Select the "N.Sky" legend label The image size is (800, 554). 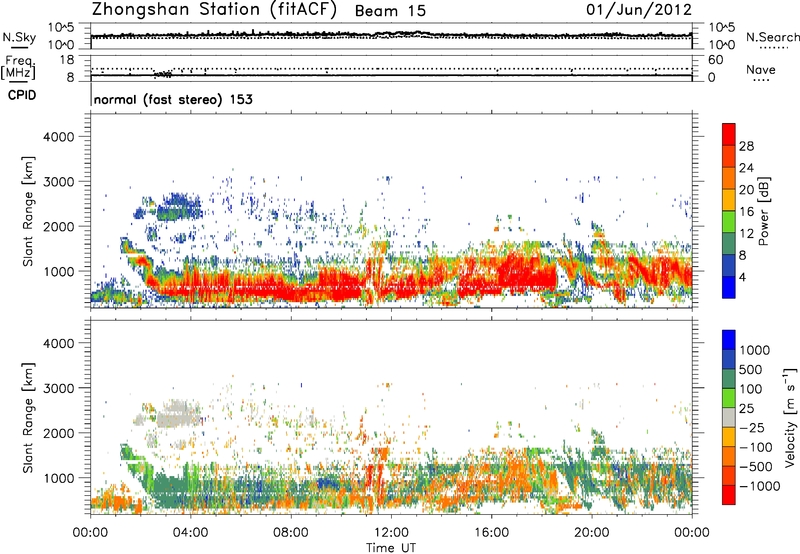click(19, 37)
